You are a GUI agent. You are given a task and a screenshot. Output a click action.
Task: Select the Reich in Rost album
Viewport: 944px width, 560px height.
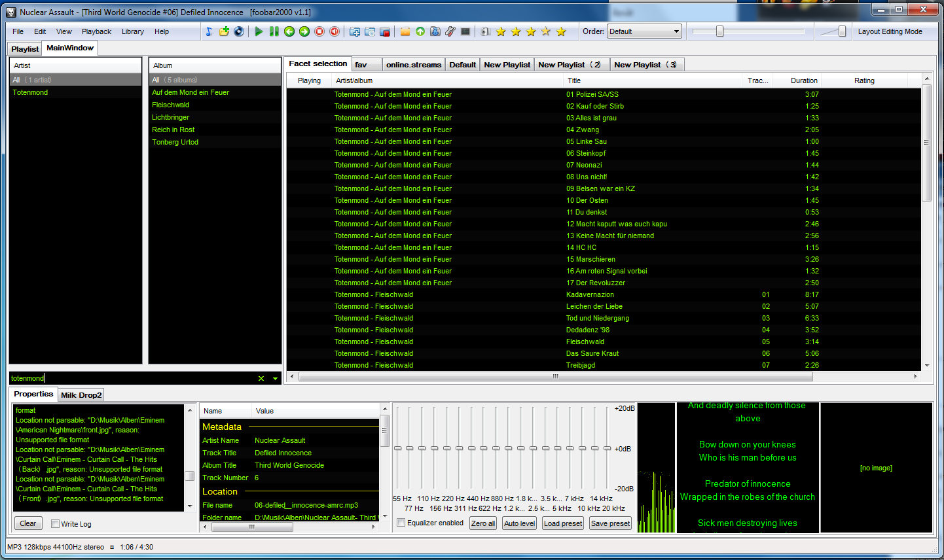[x=173, y=130]
